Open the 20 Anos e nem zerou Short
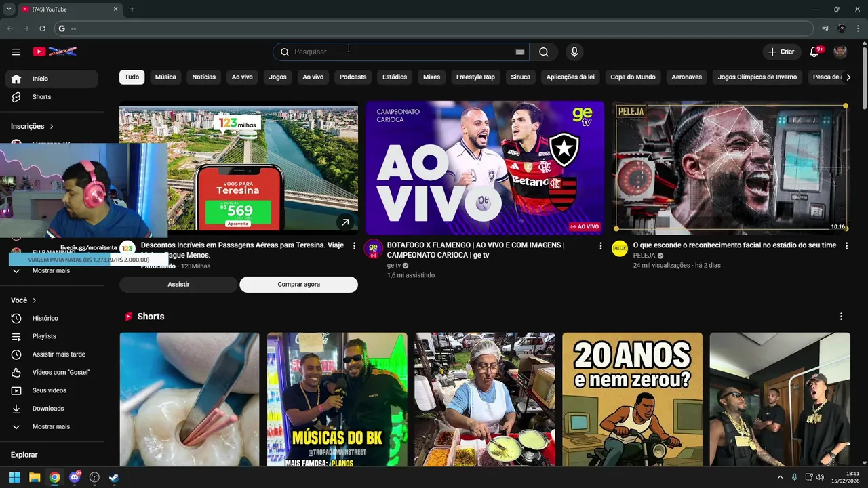This screenshot has height=488, width=868. tap(632, 399)
